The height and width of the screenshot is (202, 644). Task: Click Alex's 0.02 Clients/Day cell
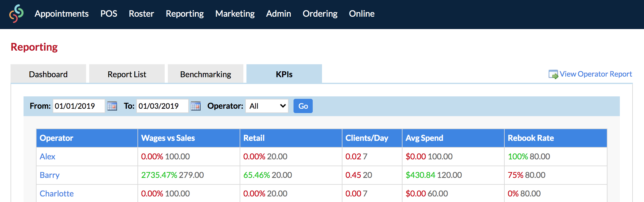372,157
